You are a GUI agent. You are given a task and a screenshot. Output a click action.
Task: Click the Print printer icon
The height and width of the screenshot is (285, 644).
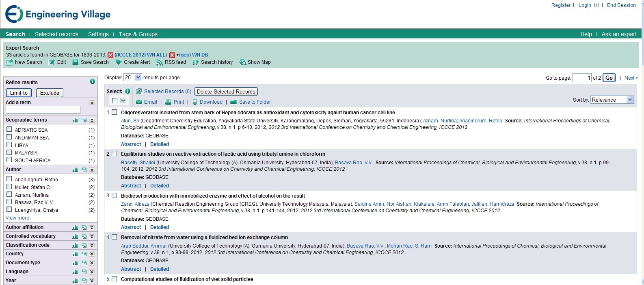[168, 102]
